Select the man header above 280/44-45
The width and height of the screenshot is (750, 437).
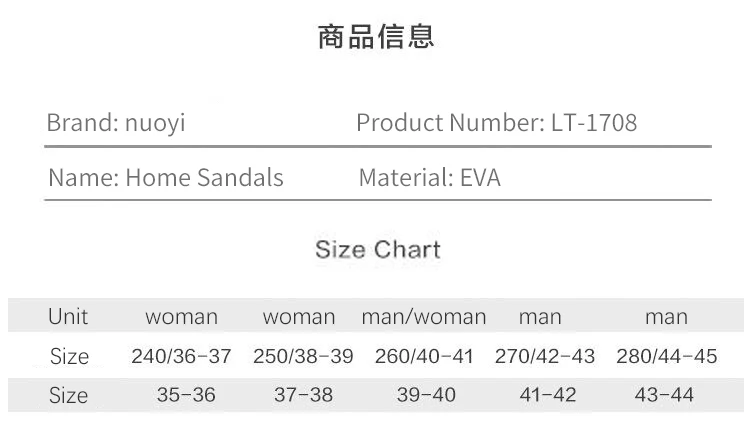[x=666, y=317]
